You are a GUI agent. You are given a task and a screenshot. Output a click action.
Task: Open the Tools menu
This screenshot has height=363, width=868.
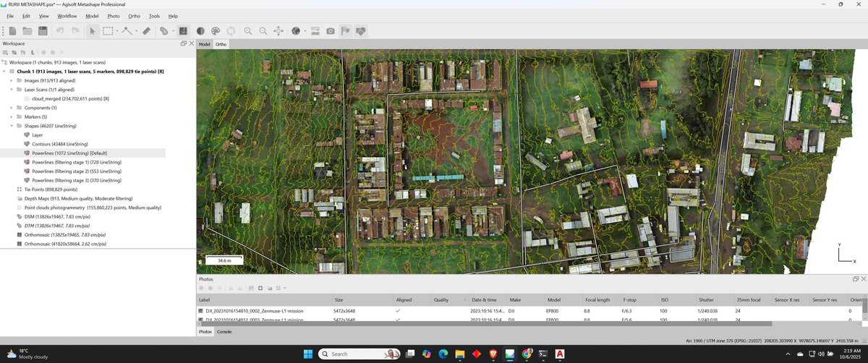[154, 16]
